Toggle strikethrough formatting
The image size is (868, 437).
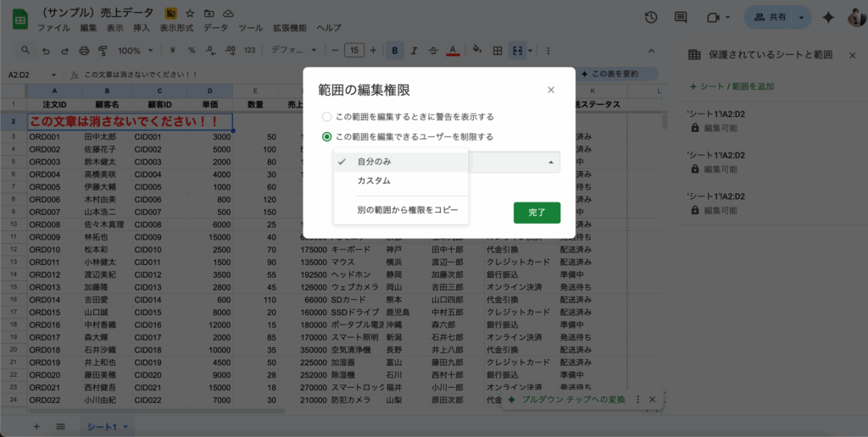[x=433, y=50]
